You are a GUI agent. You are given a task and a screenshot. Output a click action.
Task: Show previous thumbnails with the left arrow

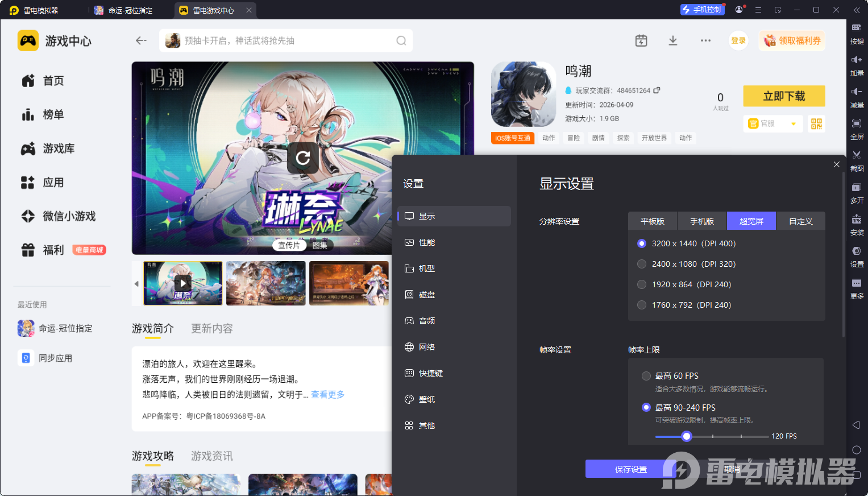coord(136,283)
